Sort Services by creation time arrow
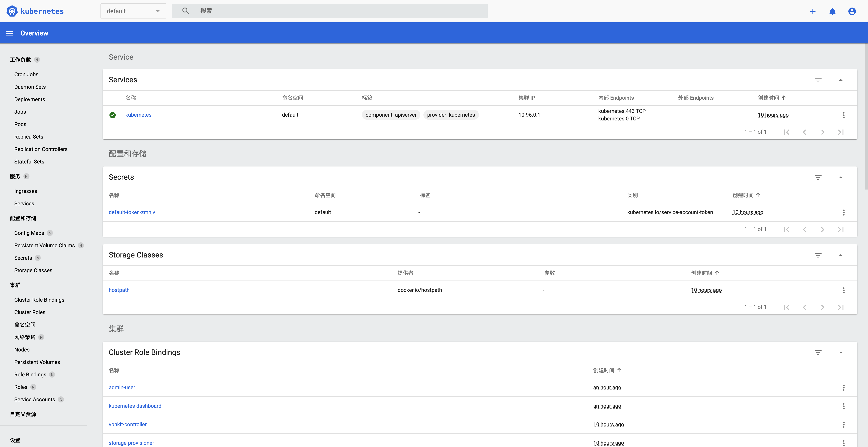Screen dimensions: 868x447 (784, 98)
